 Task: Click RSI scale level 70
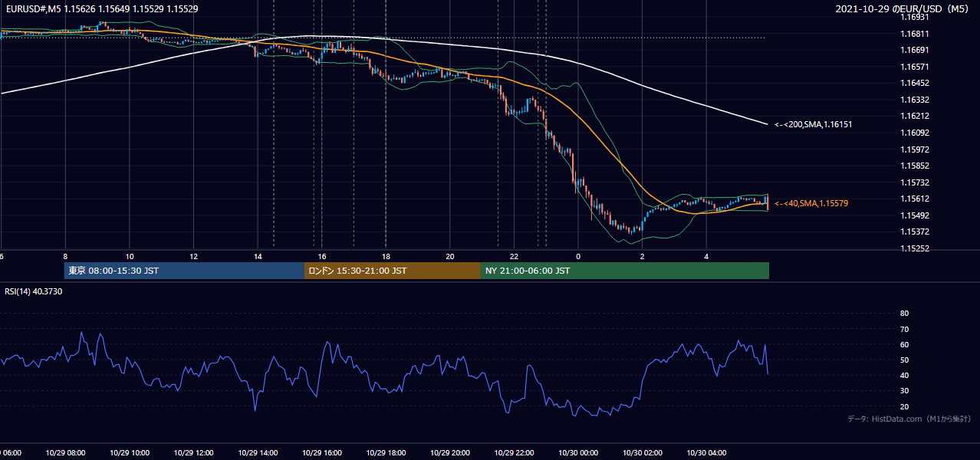point(904,329)
